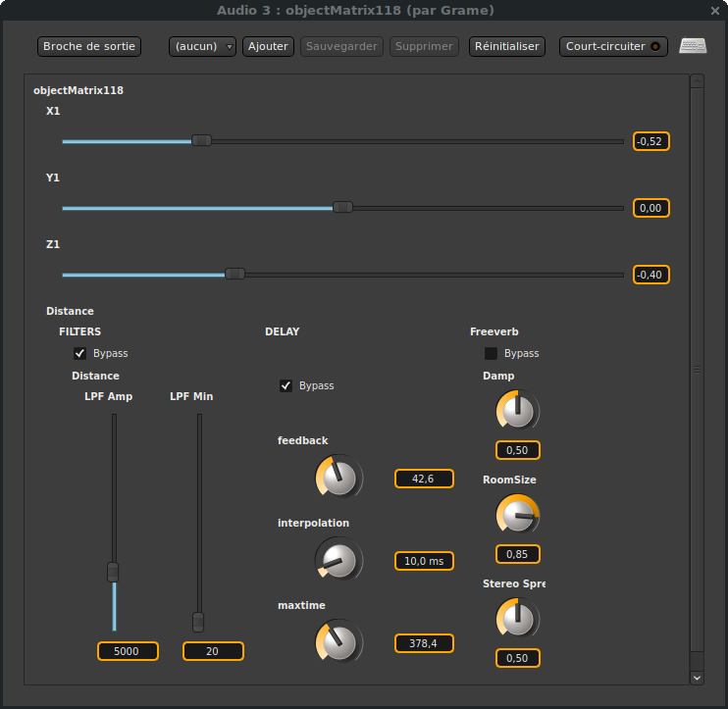
Task: Close the plugin window
Action: click(x=714, y=10)
